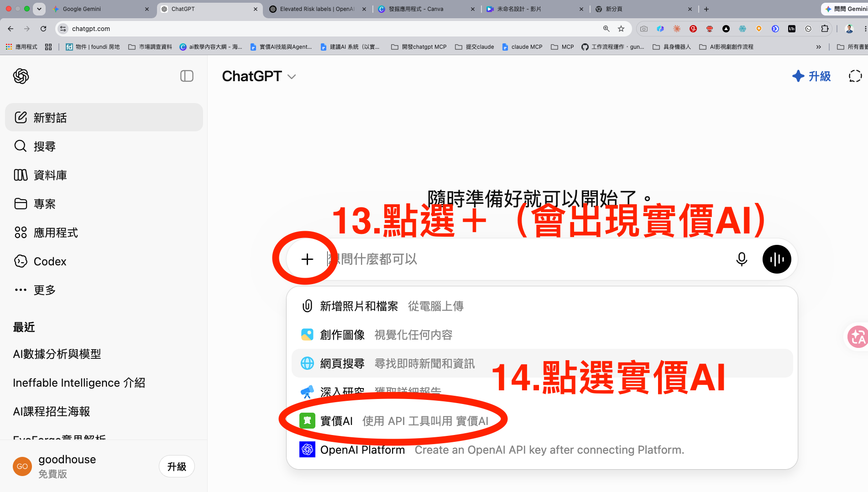Open the Chrome profile avatar

point(849,28)
